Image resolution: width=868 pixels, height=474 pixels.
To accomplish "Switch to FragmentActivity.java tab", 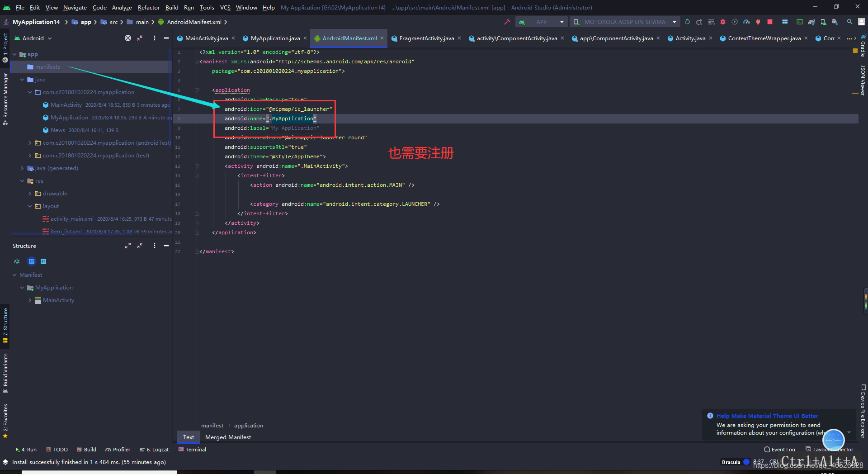I will point(426,38).
